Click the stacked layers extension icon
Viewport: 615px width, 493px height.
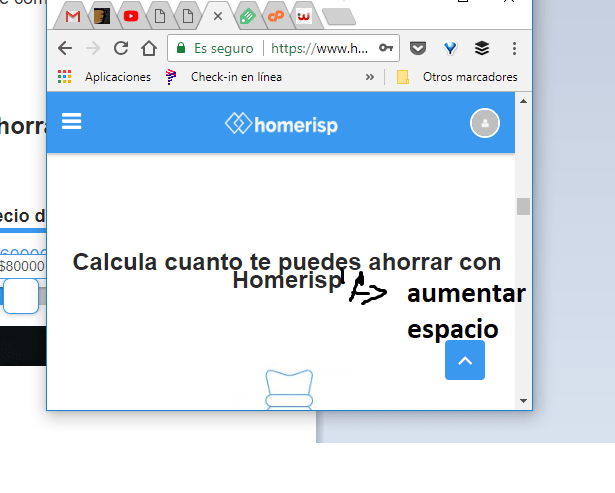pyautogui.click(x=482, y=48)
